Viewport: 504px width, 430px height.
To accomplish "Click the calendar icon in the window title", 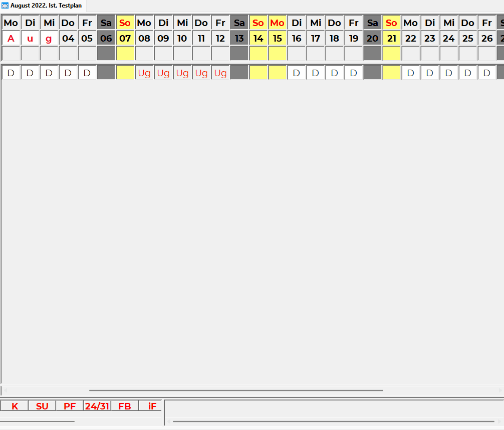I will [5, 6].
